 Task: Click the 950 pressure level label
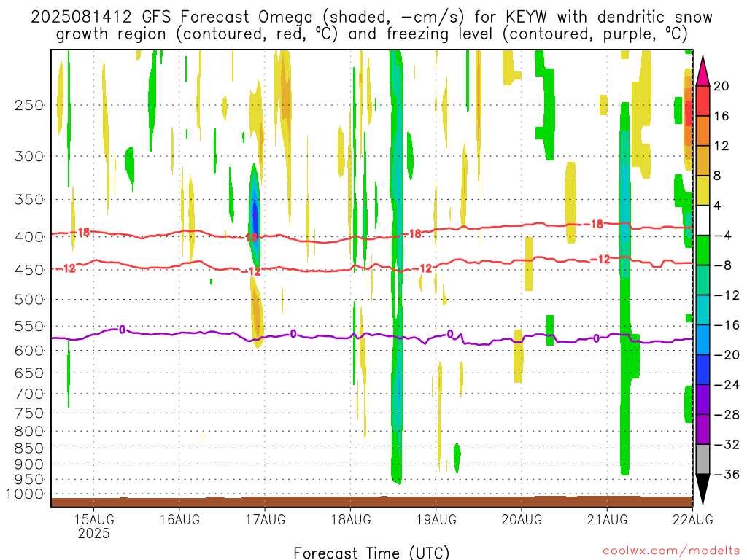point(29,480)
